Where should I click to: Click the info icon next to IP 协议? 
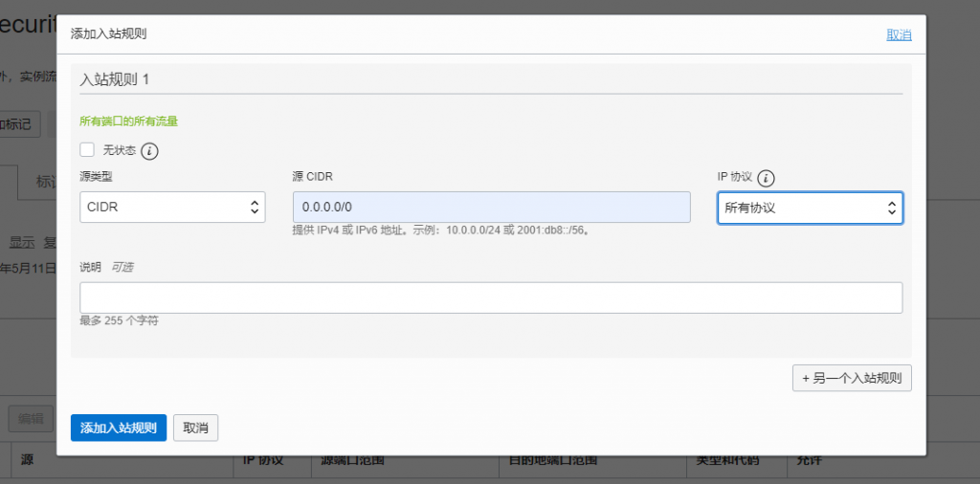point(766,178)
